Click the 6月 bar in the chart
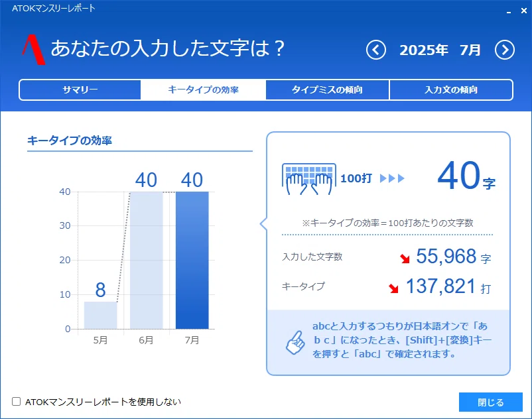Viewport: 532px width, 419px height. tap(146, 261)
